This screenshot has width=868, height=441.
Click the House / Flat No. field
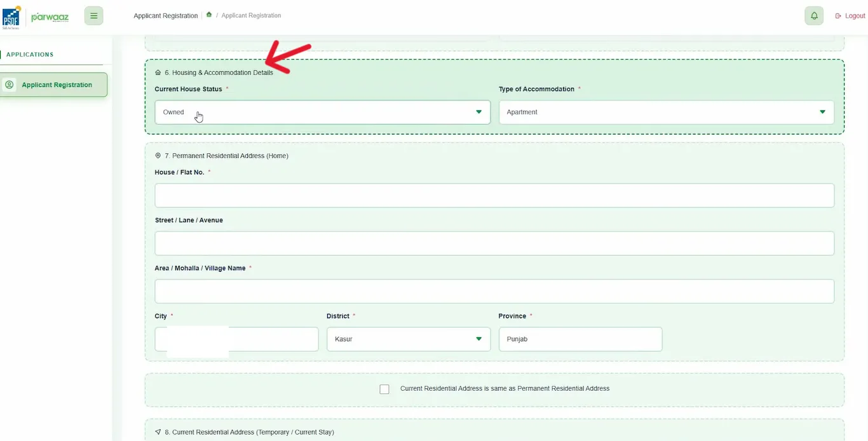tap(494, 195)
